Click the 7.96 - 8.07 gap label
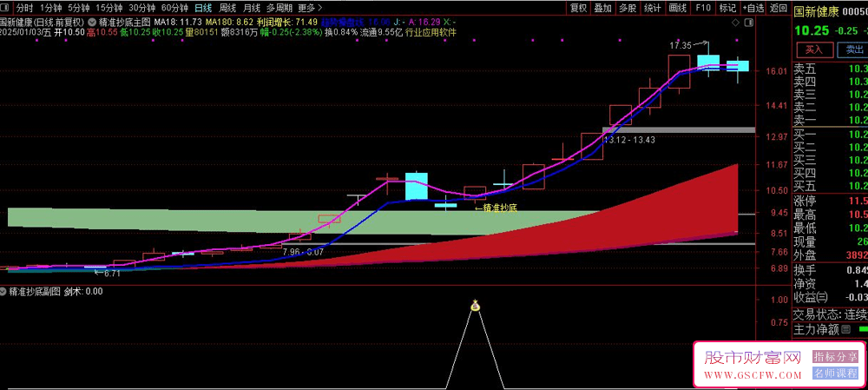The height and width of the screenshot is (390, 868). pyautogui.click(x=303, y=252)
